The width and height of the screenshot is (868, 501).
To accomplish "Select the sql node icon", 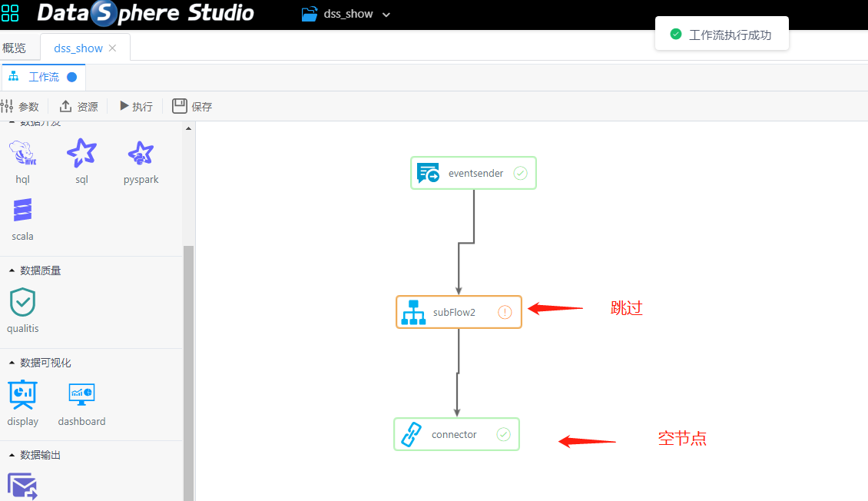I will (x=81, y=154).
